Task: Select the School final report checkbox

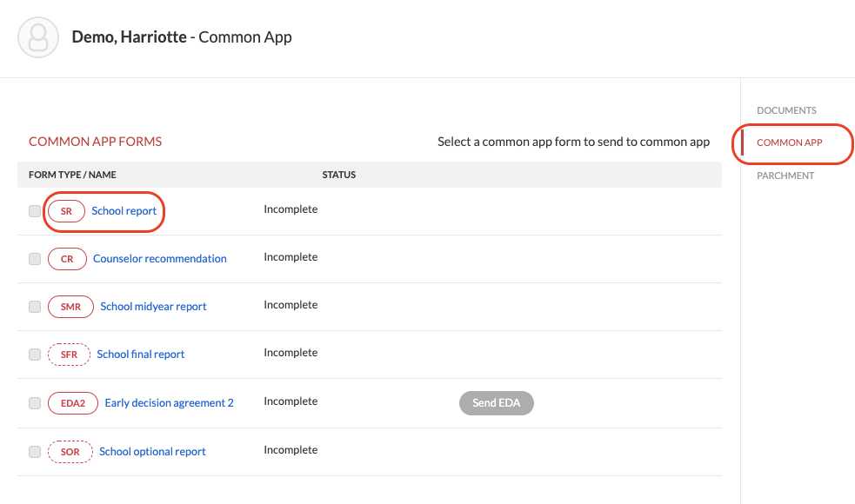Action: pyautogui.click(x=35, y=355)
